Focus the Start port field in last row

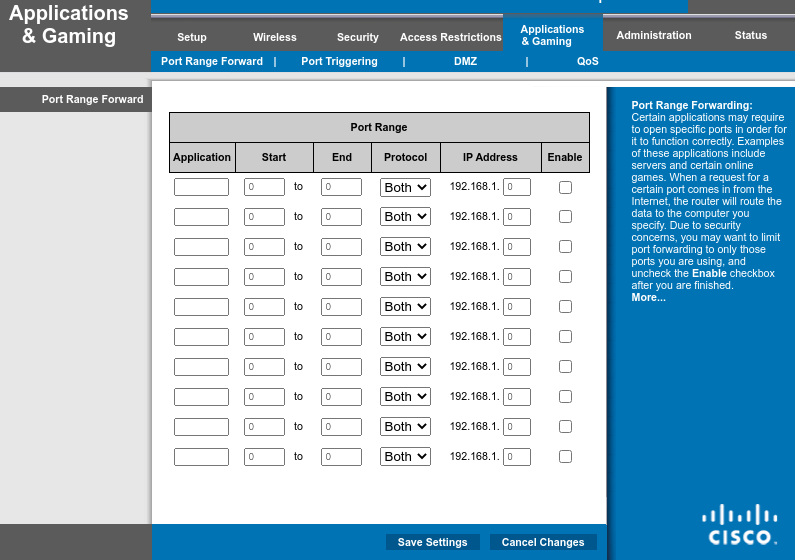click(264, 457)
